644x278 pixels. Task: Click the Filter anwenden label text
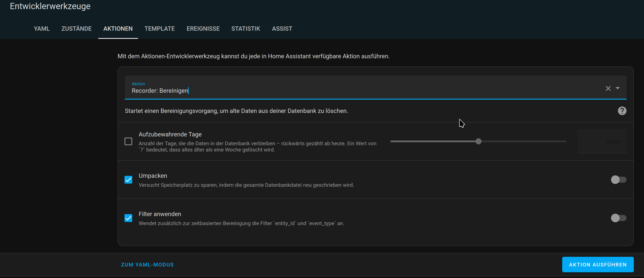pyautogui.click(x=160, y=214)
